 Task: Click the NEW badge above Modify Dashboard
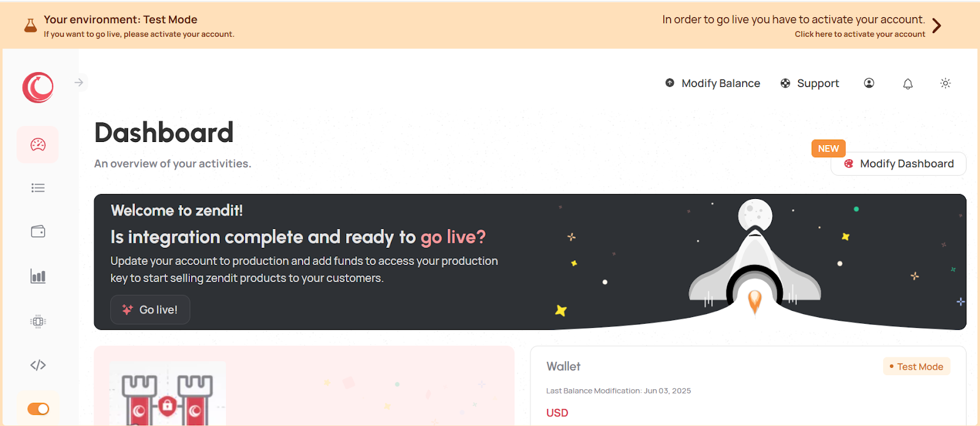(x=828, y=149)
